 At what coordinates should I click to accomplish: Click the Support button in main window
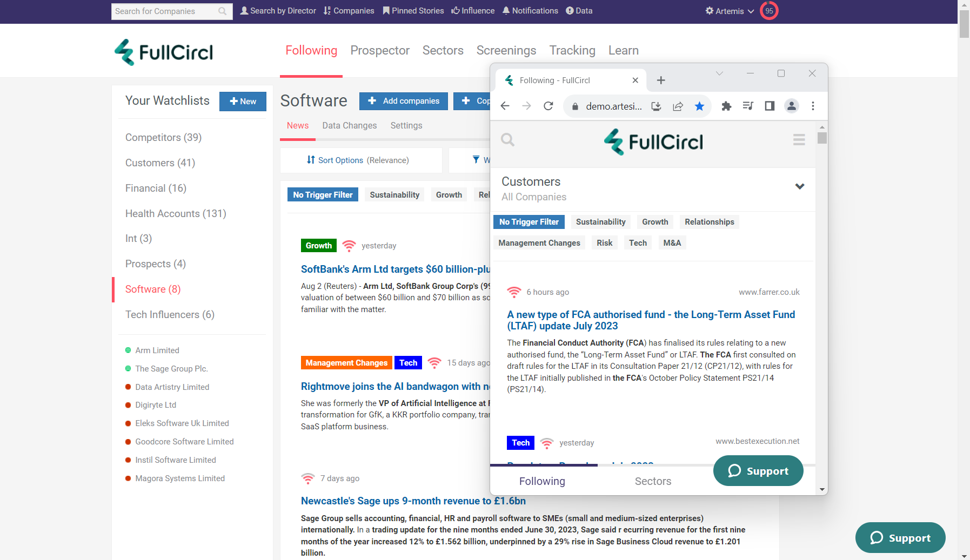900,538
